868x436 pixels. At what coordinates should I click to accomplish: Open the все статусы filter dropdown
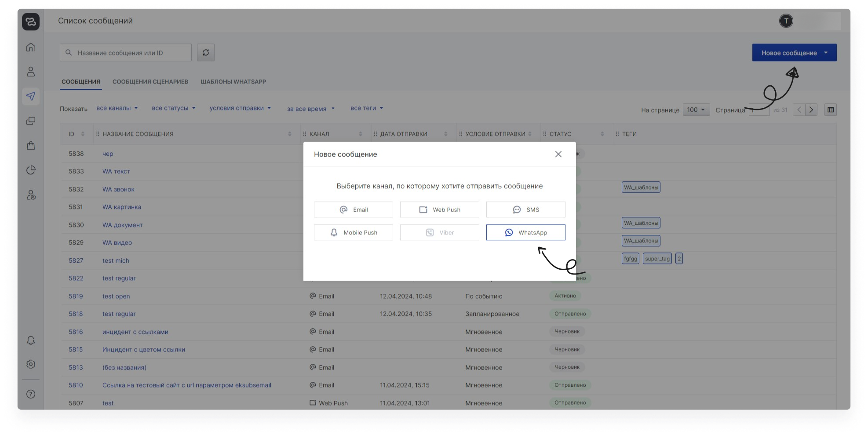pos(173,108)
